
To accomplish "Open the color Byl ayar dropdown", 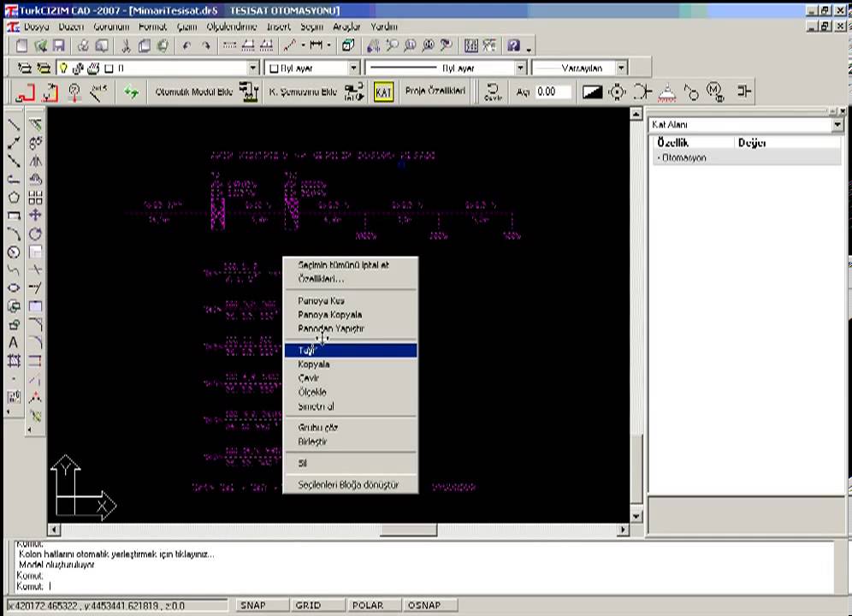I will pos(354,68).
